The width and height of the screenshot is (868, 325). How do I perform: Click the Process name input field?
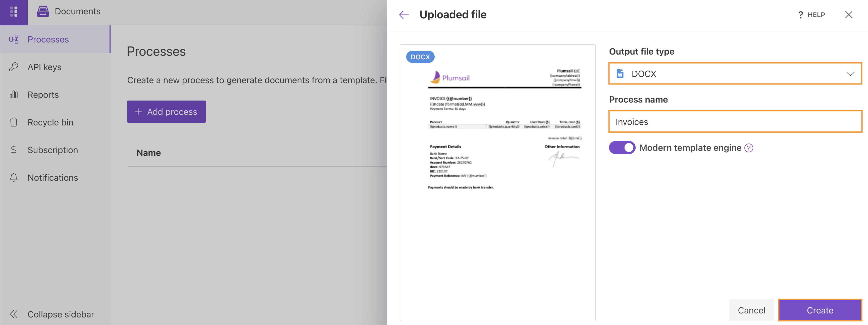coord(735,122)
